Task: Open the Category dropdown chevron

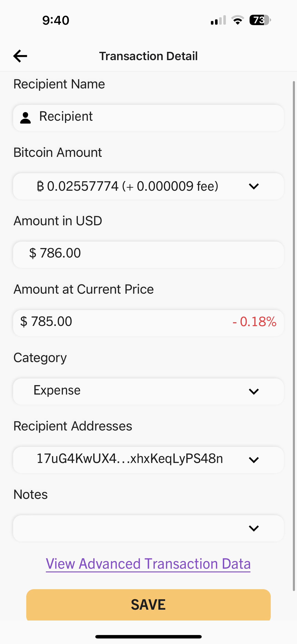Action: coord(254,392)
